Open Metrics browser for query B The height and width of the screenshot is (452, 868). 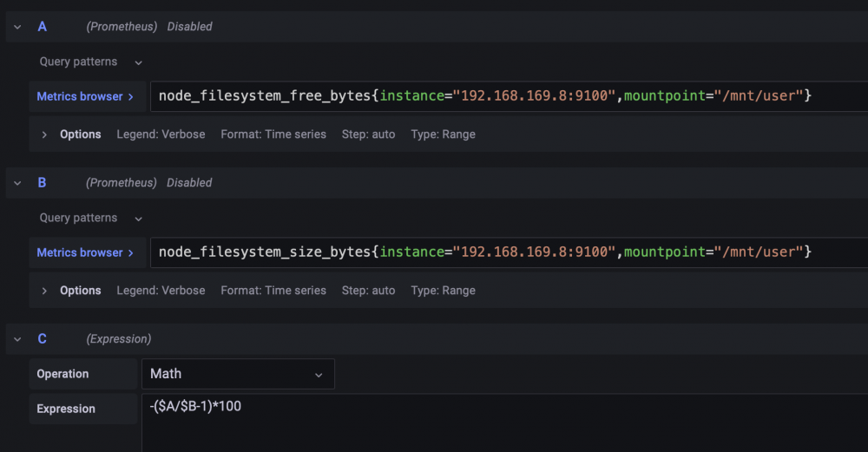(x=88, y=252)
